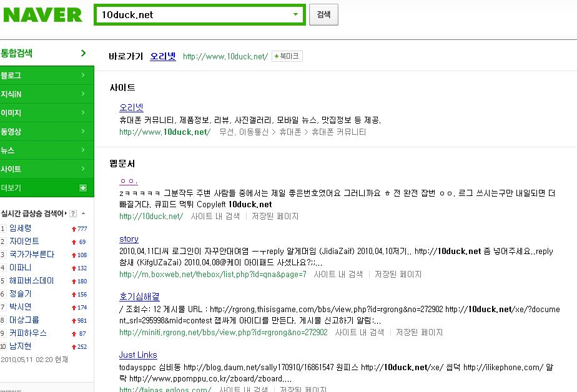
Task: Open the story web document result
Action: tap(129, 239)
